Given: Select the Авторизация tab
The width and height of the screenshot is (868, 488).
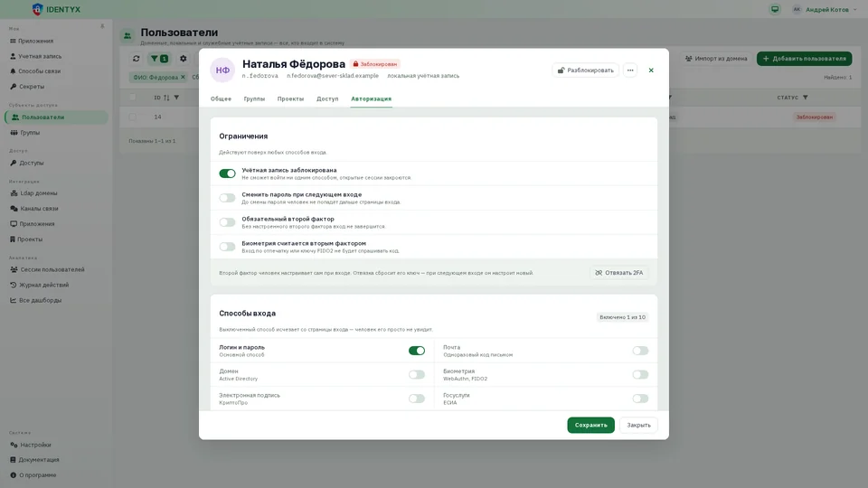Looking at the screenshot, I should coord(371,99).
